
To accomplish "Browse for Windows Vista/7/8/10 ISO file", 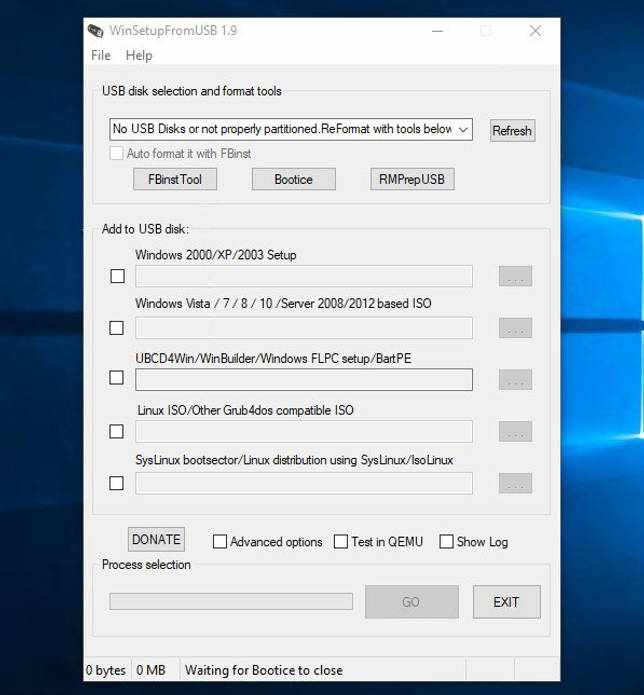I will [515, 328].
